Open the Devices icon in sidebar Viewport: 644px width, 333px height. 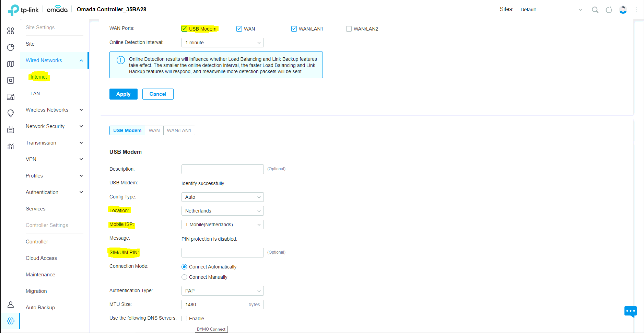pos(11,80)
